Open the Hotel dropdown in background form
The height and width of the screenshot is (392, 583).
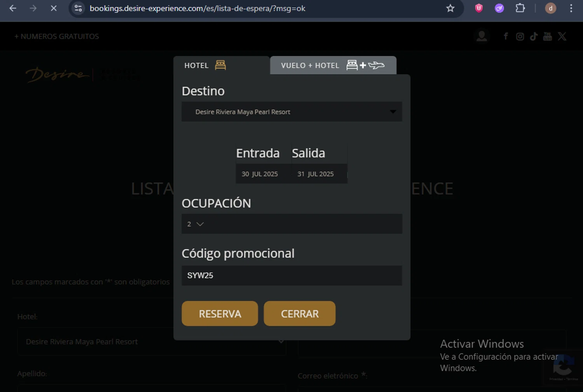(x=152, y=342)
